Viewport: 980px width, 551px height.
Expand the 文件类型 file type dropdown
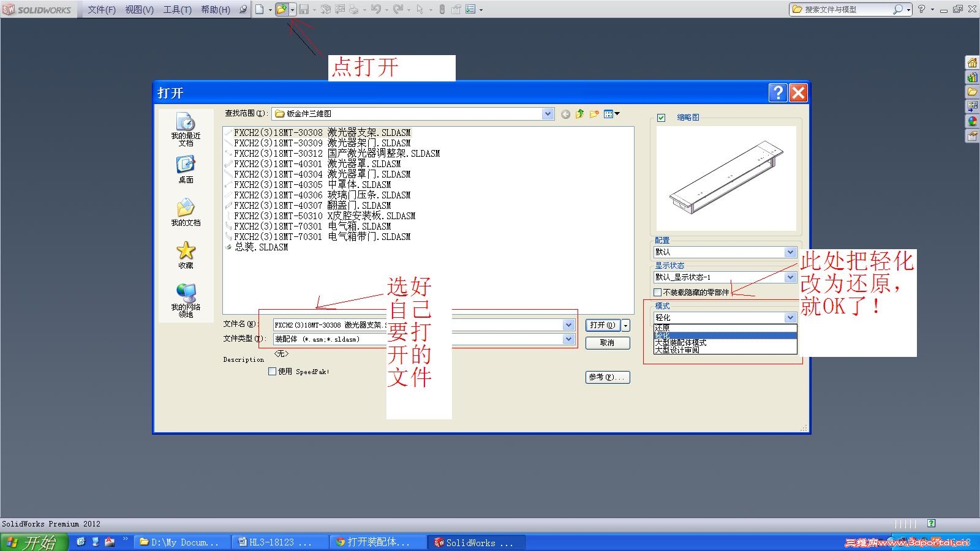pyautogui.click(x=568, y=339)
